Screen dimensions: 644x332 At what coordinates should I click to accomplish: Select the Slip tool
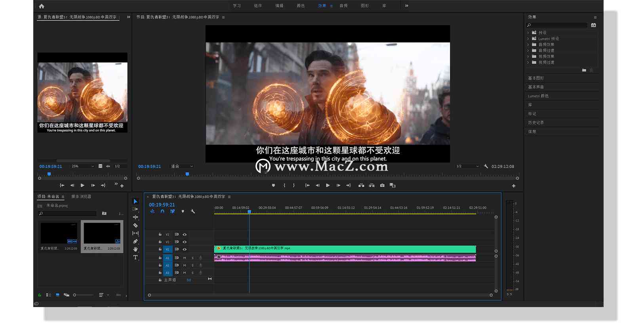coord(135,233)
